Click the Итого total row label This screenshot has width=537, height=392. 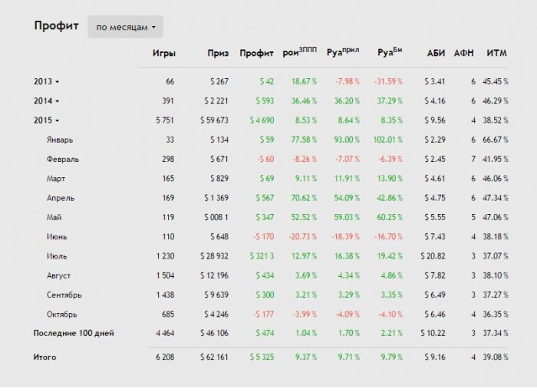click(44, 357)
